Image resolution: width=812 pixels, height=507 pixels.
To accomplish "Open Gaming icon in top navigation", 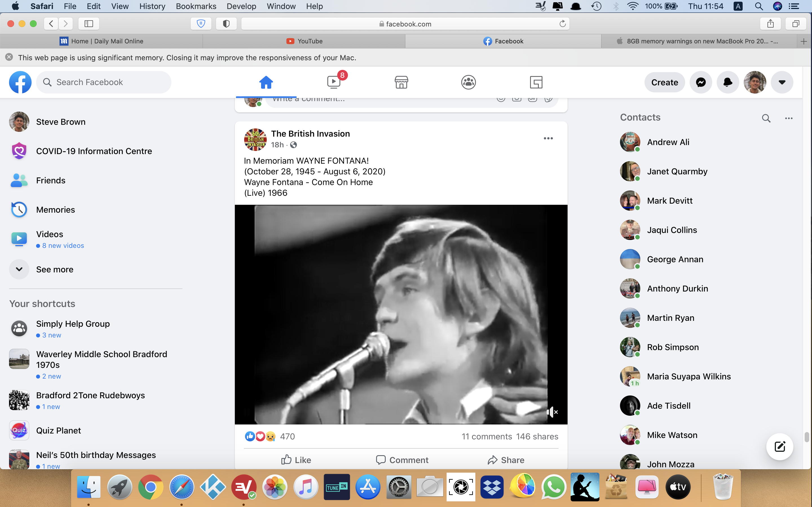I will click(x=536, y=82).
